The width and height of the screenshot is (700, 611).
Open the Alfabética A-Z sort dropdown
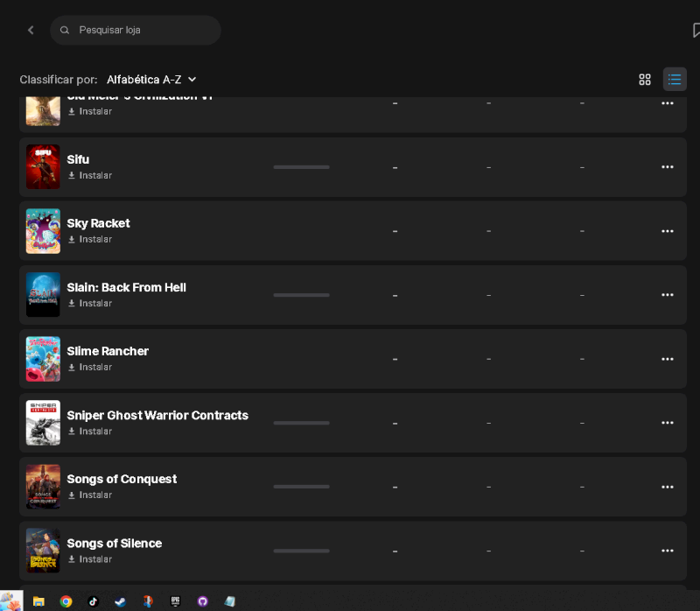[151, 80]
